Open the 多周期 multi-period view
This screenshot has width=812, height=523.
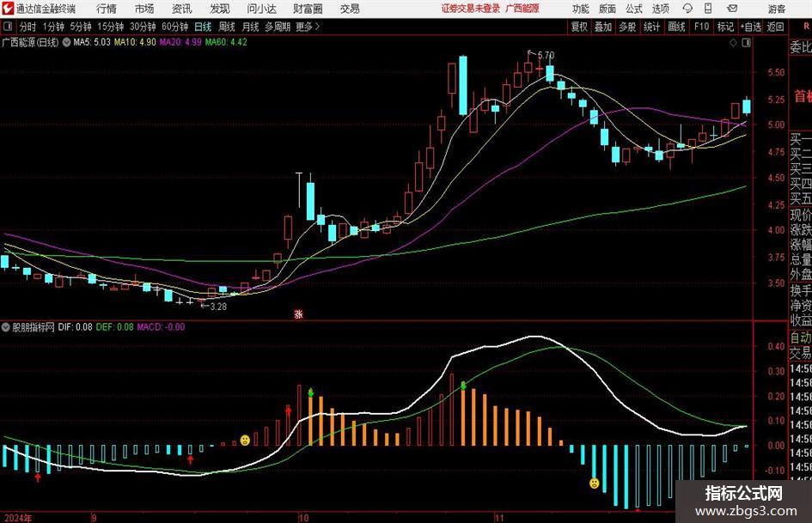(x=278, y=27)
